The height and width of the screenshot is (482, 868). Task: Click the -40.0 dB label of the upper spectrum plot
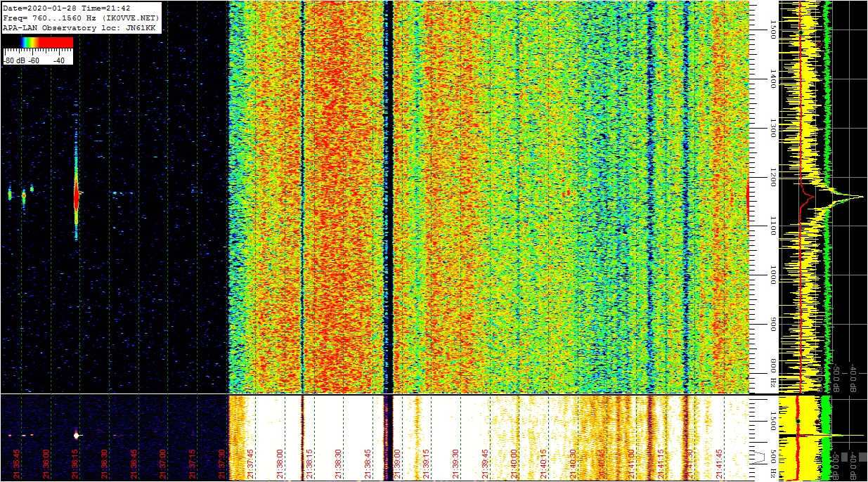pyautogui.click(x=853, y=377)
